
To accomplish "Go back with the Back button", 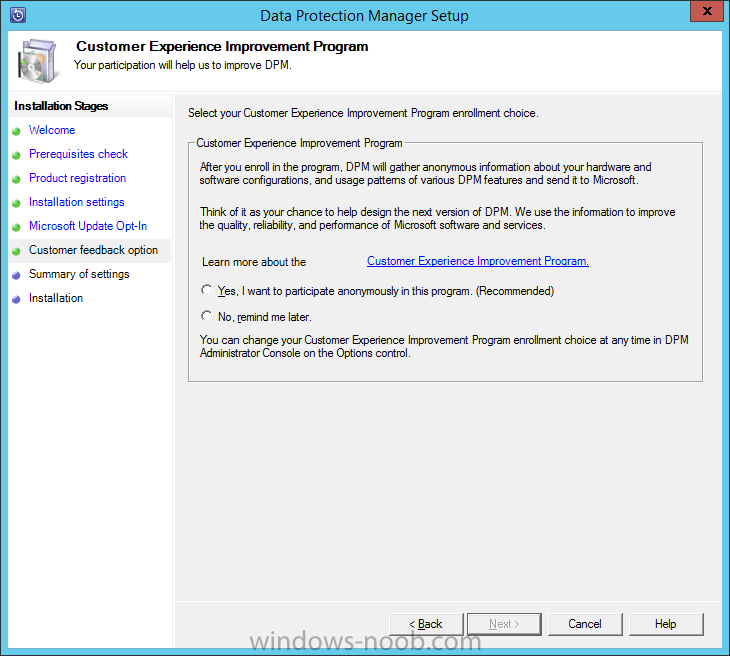I will [426, 624].
